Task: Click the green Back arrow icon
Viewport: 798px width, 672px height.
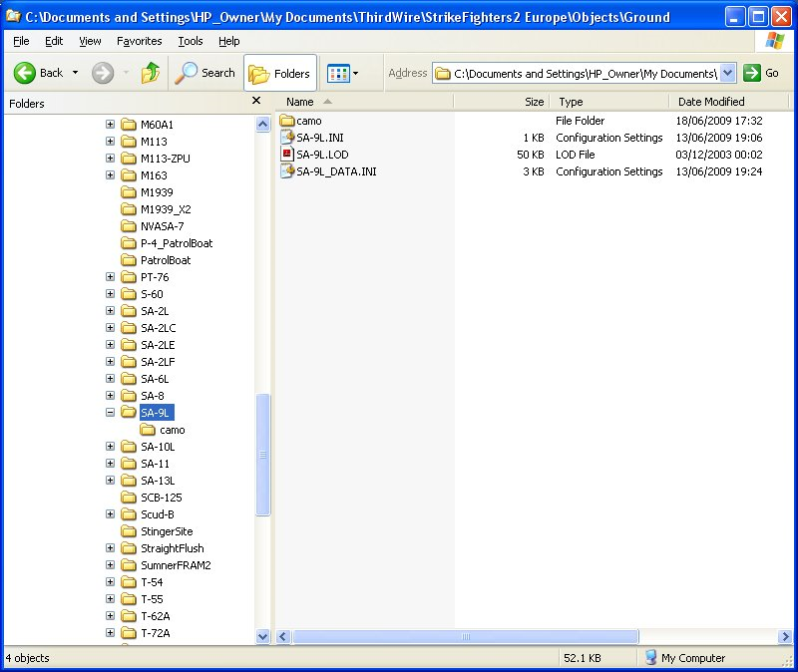Action: 24,73
